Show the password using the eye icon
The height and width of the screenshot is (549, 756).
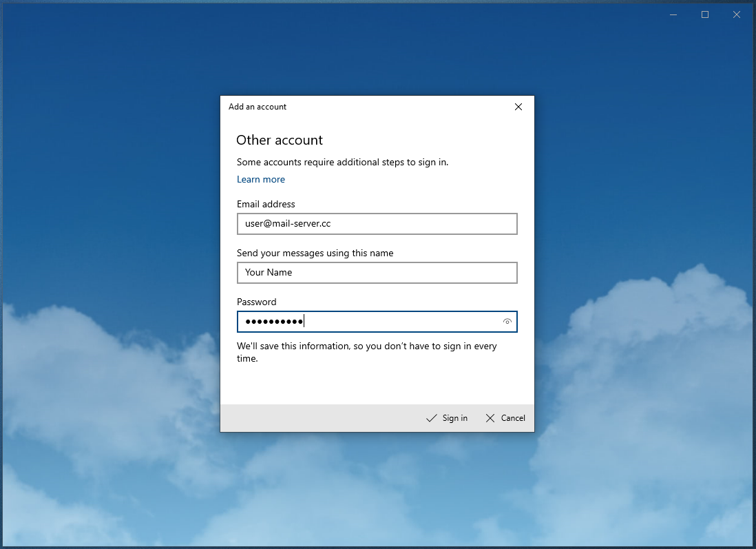507,322
